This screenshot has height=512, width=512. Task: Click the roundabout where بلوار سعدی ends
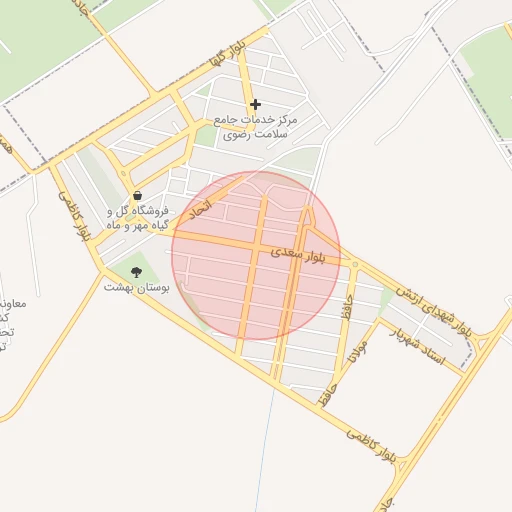click(355, 264)
